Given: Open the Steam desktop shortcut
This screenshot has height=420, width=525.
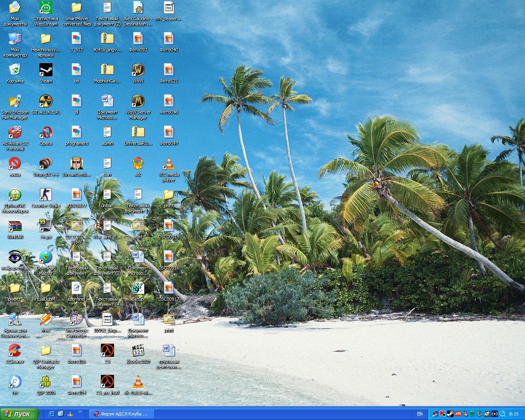Looking at the screenshot, I should click(x=46, y=70).
